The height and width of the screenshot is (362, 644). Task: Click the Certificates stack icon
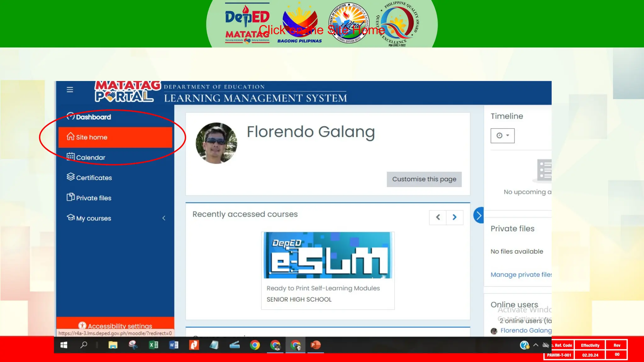click(x=70, y=177)
